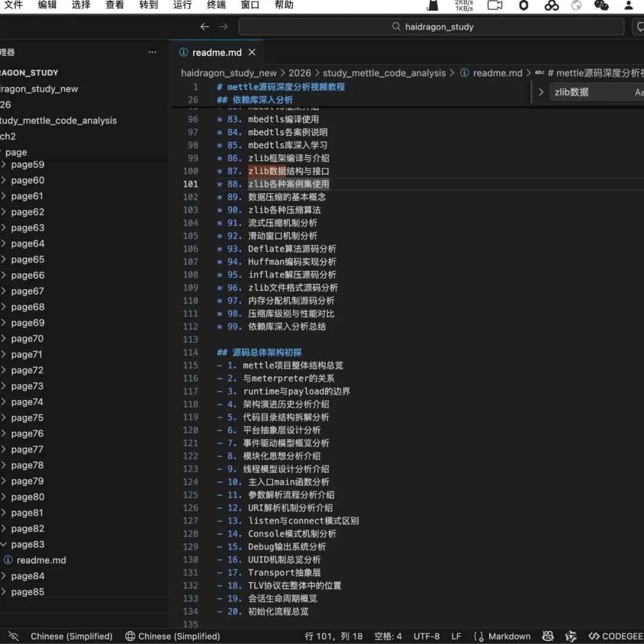This screenshot has height=644, width=644.
Task: Change the LF end-of-line sequence
Action: [456, 637]
